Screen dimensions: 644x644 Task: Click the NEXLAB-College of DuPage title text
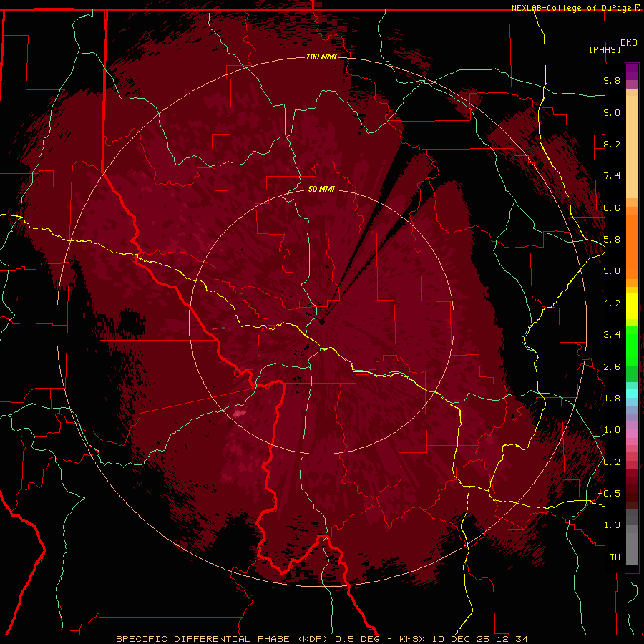[x=573, y=8]
